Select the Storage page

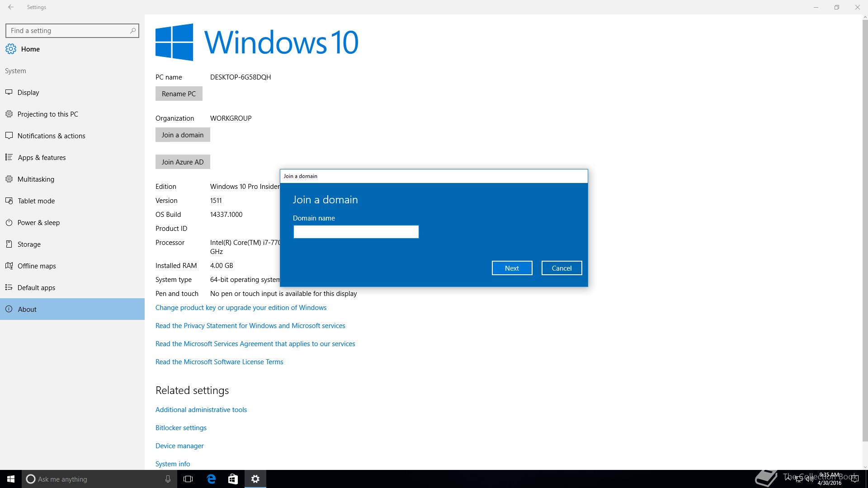[x=72, y=244]
